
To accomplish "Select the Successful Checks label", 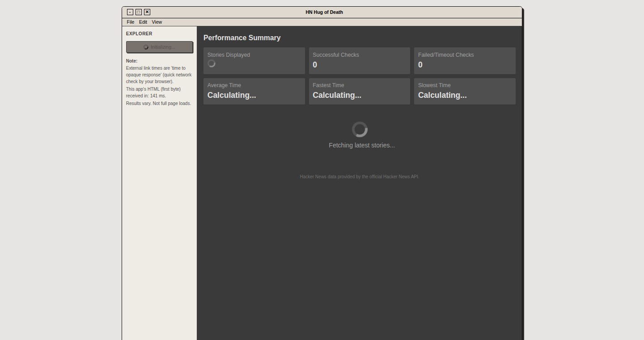I will click(x=336, y=55).
